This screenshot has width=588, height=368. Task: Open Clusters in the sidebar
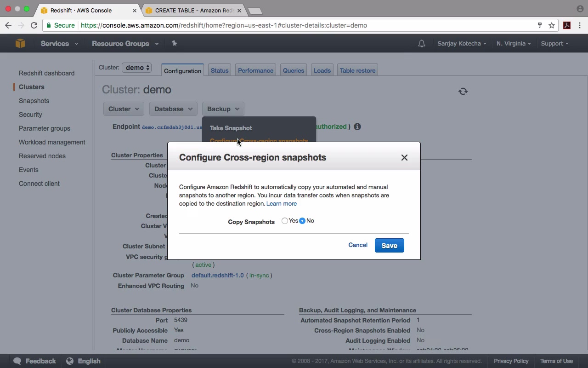point(32,87)
